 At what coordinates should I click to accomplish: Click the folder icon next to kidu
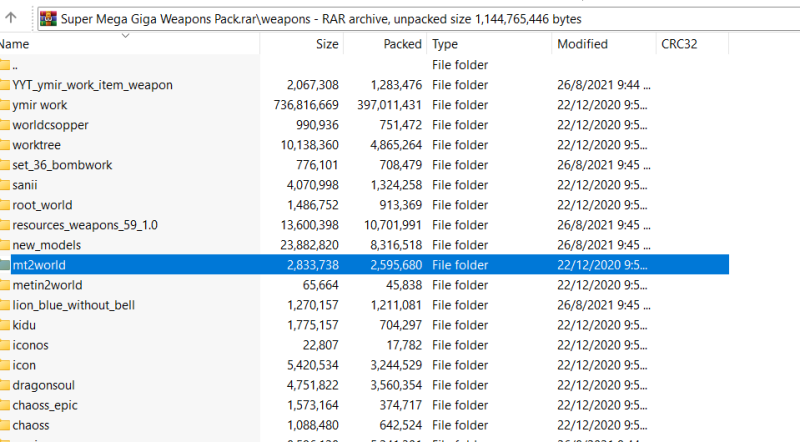pos(4,325)
